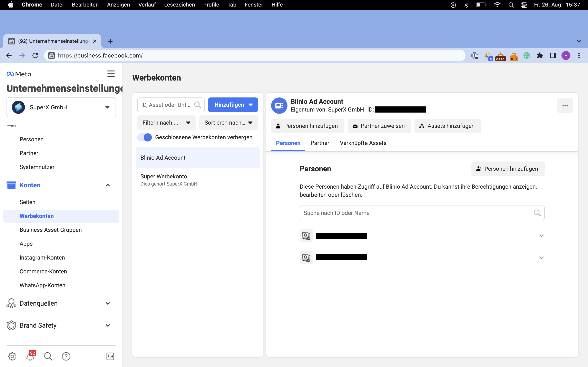
Task: Collapse the sidebar using the panel icon
Action: point(110,356)
